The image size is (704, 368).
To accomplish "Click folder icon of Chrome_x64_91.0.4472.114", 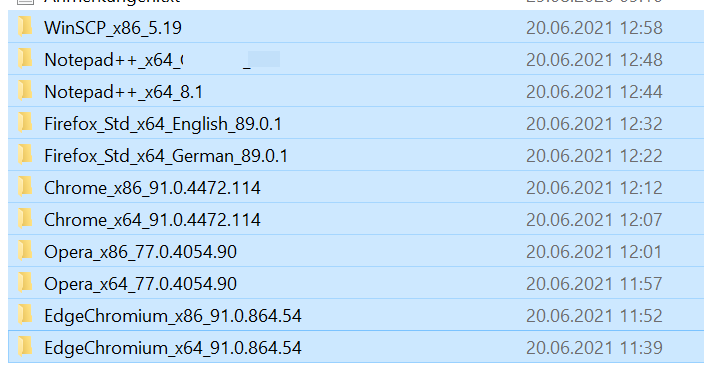I will pyautogui.click(x=25, y=219).
